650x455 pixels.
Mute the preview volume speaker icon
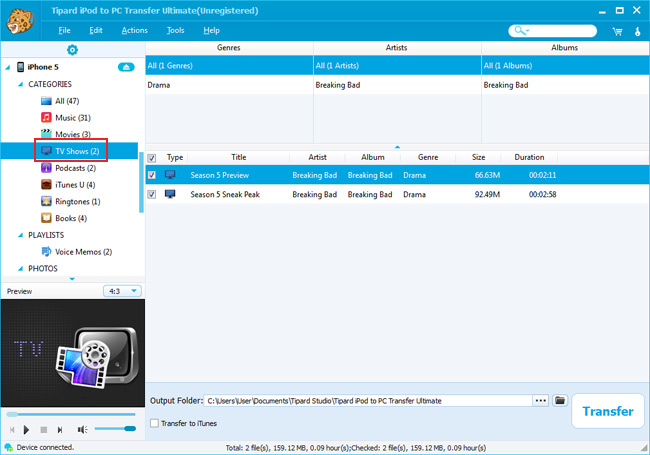[82, 430]
